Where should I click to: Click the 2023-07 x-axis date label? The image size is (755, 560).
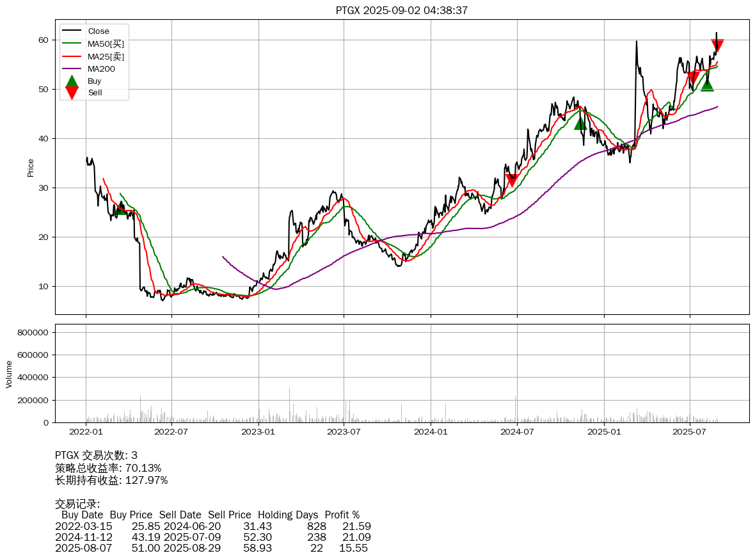point(344,432)
